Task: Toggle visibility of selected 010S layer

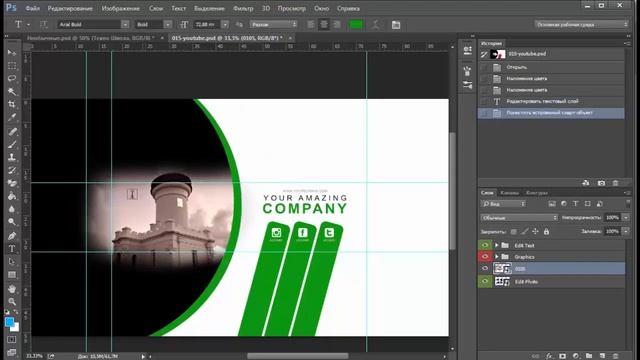Action: [485, 268]
